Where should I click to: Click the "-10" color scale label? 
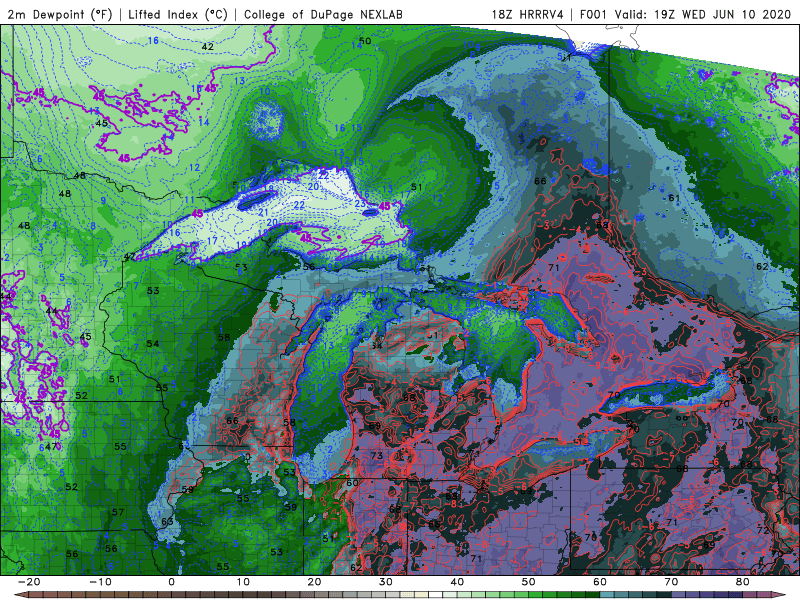(x=101, y=582)
